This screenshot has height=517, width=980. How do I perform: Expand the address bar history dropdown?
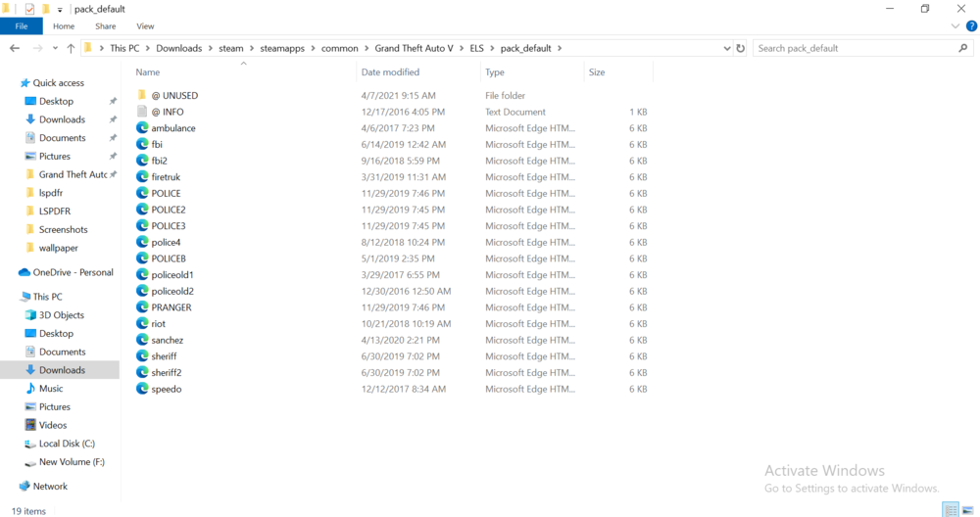(x=727, y=48)
